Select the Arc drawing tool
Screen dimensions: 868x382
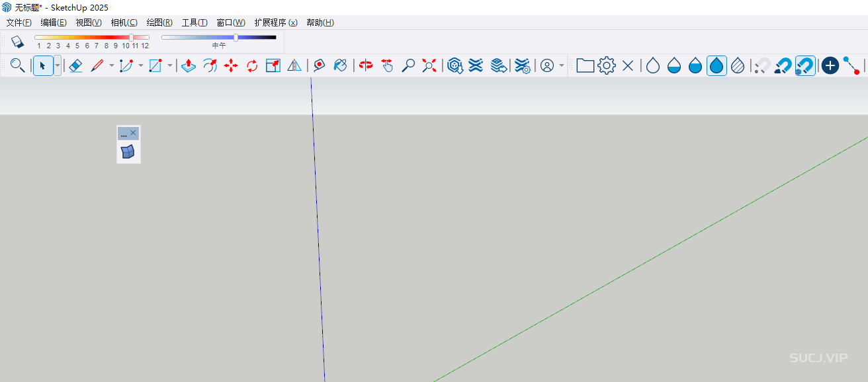[x=126, y=65]
